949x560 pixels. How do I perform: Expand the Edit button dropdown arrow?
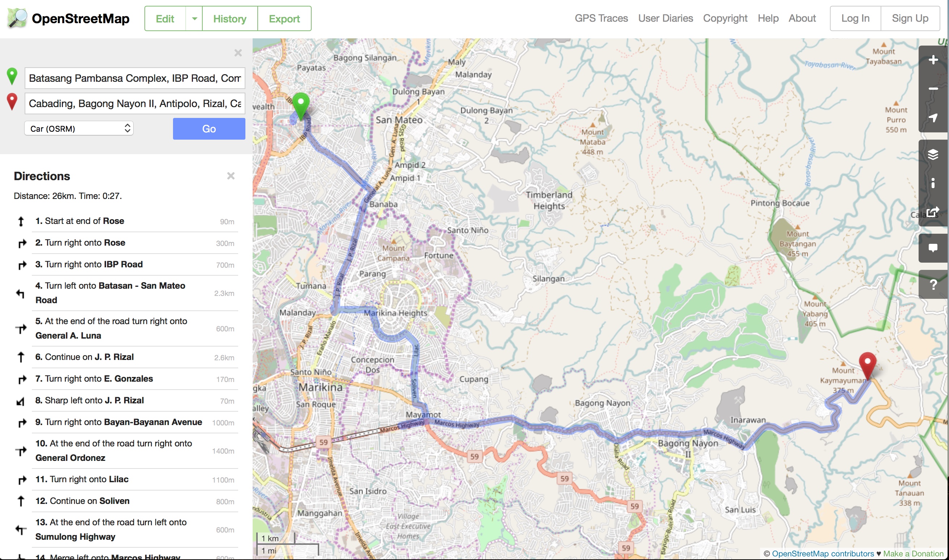[x=194, y=18]
